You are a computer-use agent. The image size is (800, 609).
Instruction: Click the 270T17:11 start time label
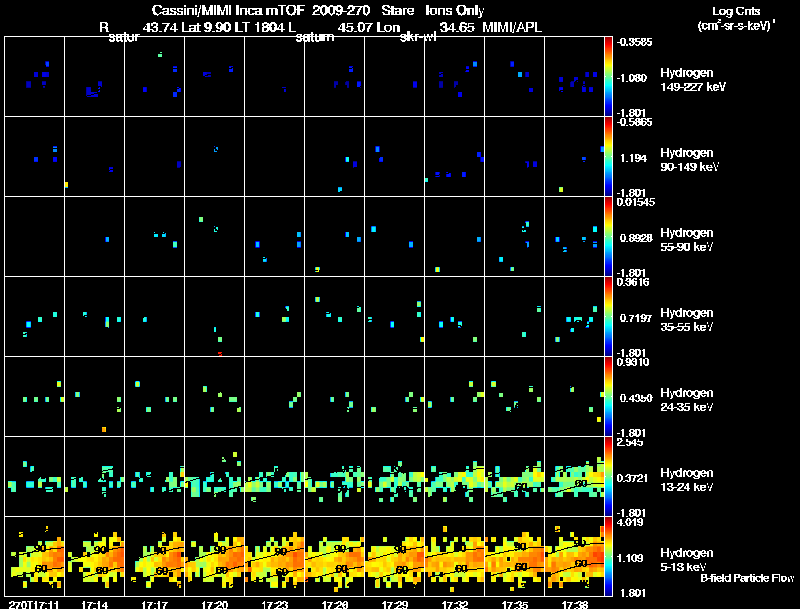(30, 603)
